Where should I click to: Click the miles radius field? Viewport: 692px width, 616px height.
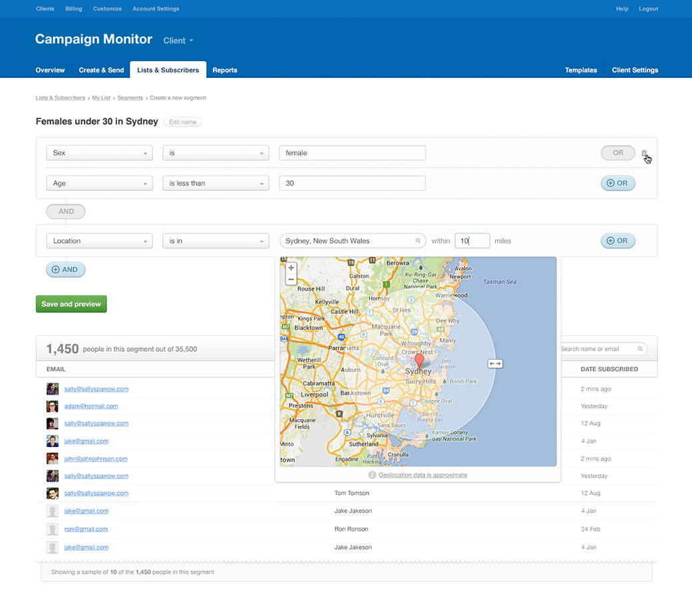click(472, 241)
